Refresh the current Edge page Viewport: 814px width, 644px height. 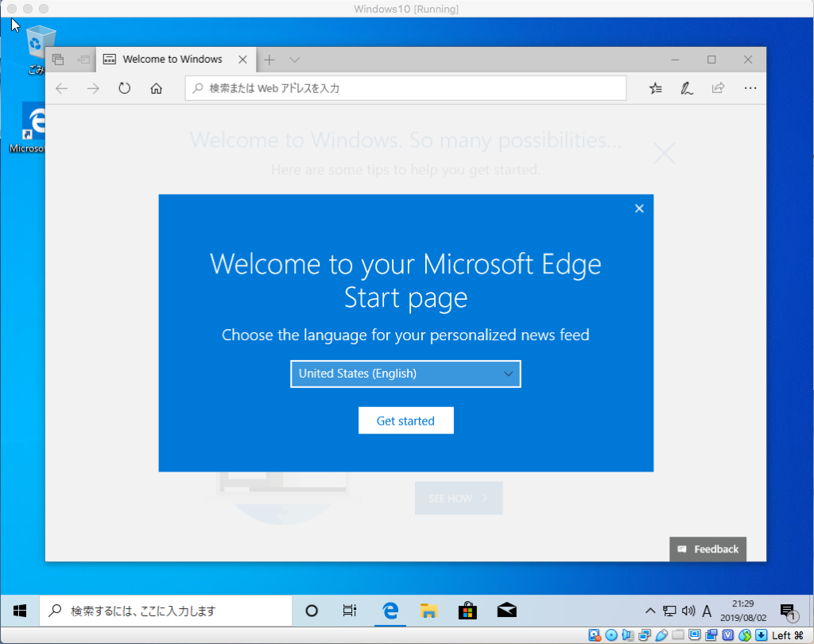click(124, 88)
